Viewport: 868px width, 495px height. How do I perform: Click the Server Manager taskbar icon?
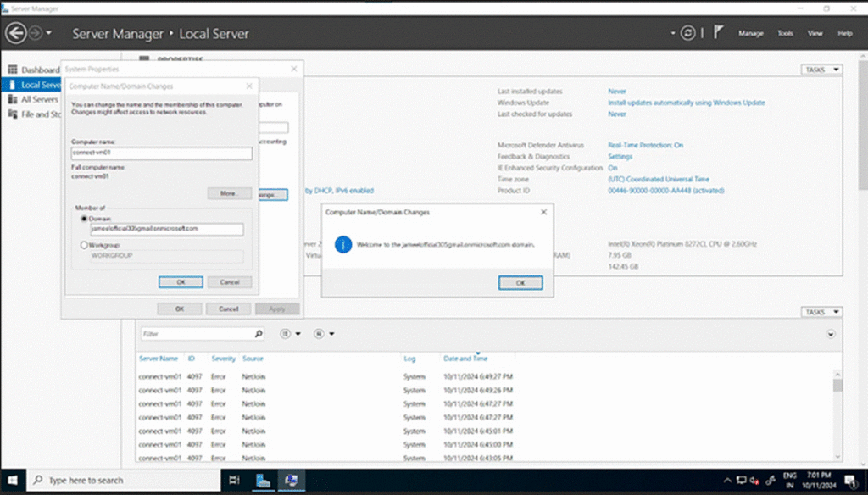(x=264, y=480)
